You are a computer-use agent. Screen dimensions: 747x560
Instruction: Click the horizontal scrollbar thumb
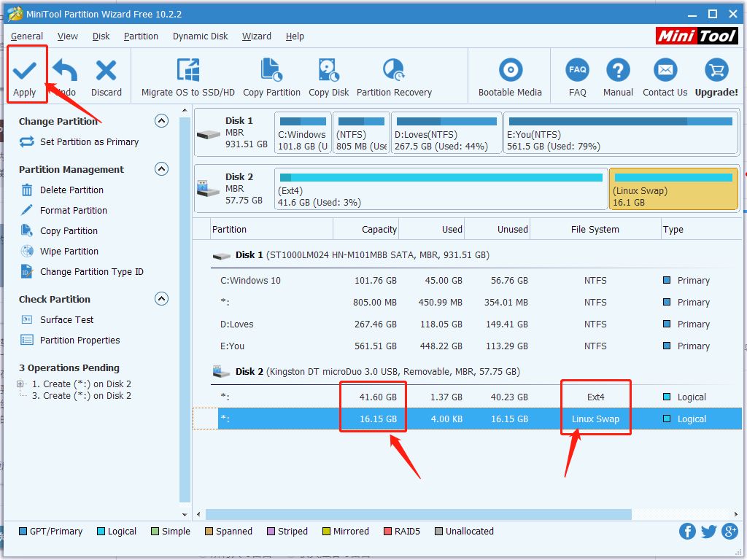tap(418, 514)
